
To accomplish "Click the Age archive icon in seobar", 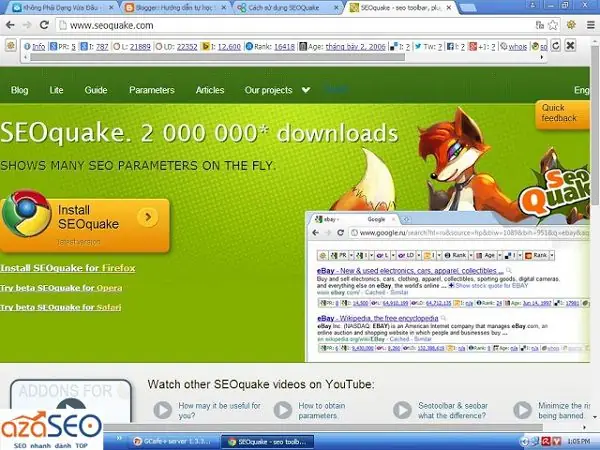I will click(x=303, y=47).
